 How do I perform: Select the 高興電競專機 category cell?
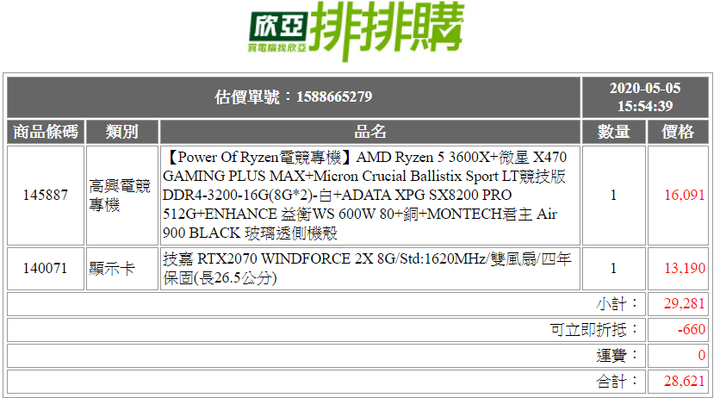(x=122, y=195)
